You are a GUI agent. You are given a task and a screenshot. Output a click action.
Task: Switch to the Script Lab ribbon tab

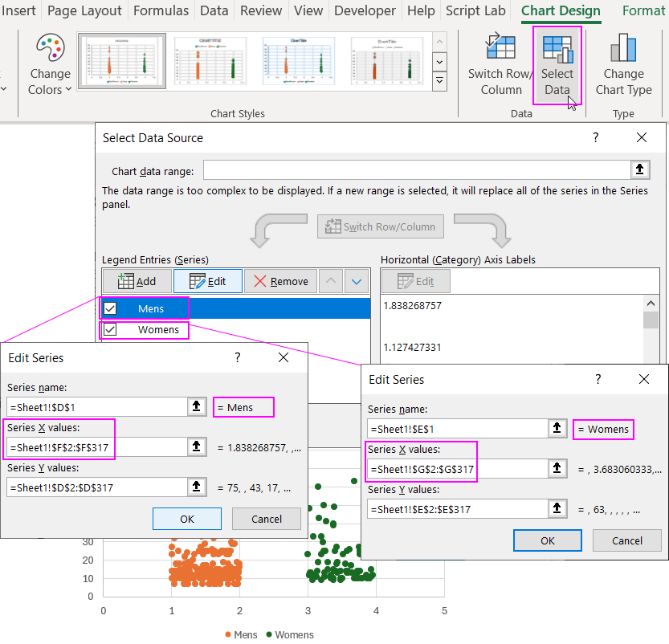[475, 11]
